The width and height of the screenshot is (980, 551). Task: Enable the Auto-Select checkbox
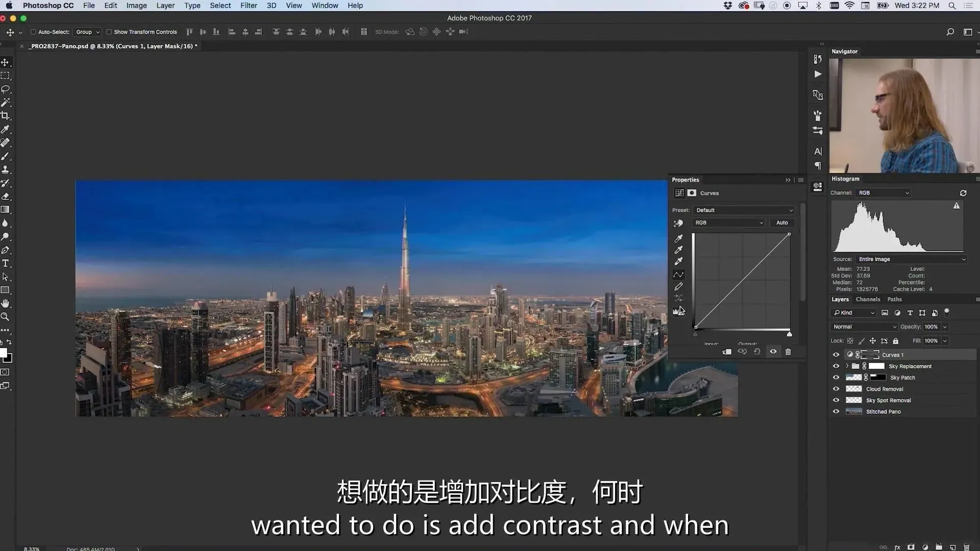33,32
